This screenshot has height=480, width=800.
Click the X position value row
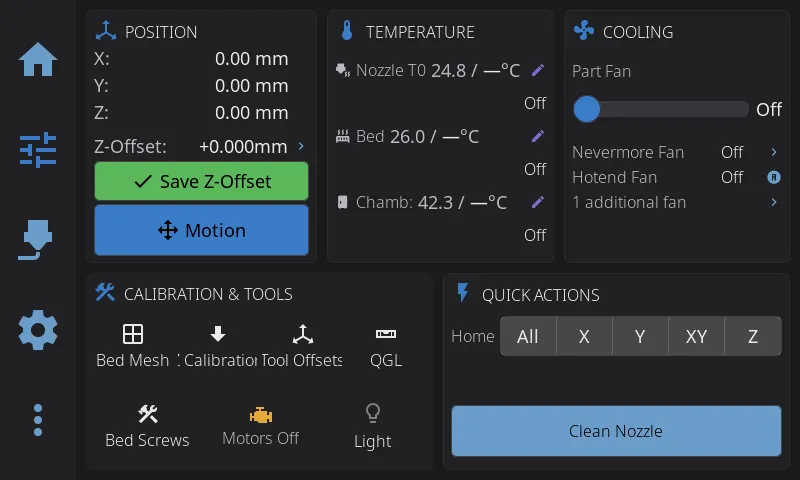pyautogui.click(x=191, y=59)
